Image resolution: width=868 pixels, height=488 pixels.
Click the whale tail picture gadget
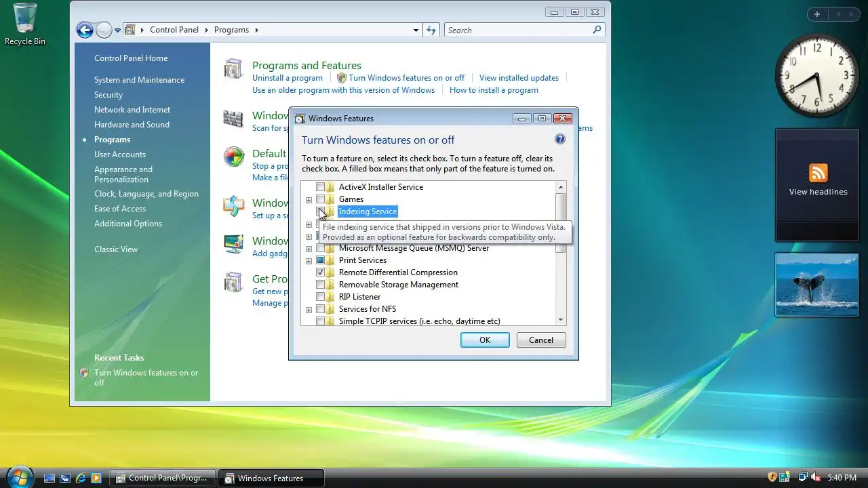(817, 285)
